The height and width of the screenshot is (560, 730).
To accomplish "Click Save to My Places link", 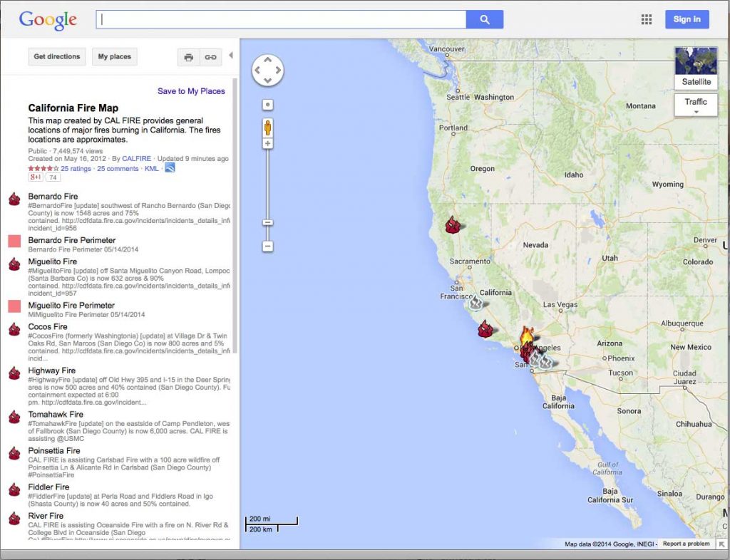I will [191, 91].
